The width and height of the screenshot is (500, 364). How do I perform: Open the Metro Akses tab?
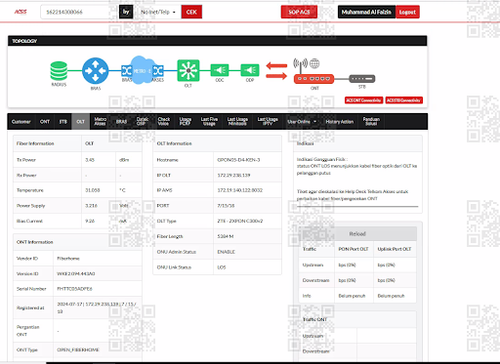click(x=100, y=121)
